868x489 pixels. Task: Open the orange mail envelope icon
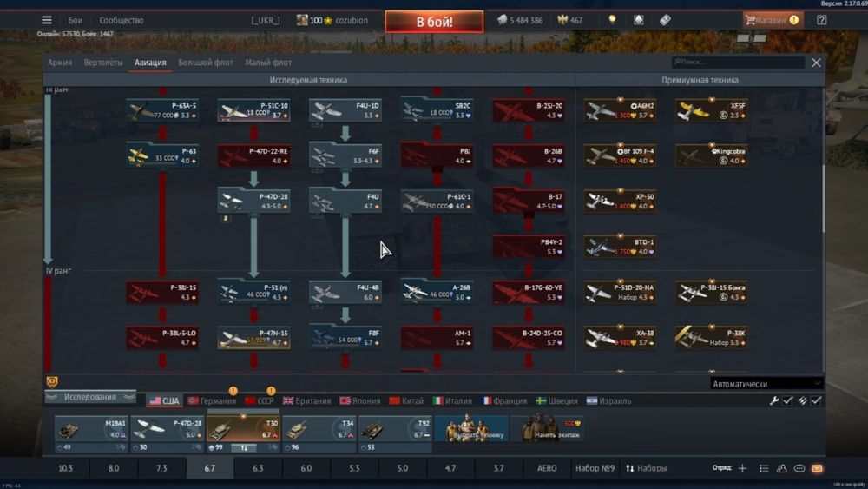click(x=817, y=468)
